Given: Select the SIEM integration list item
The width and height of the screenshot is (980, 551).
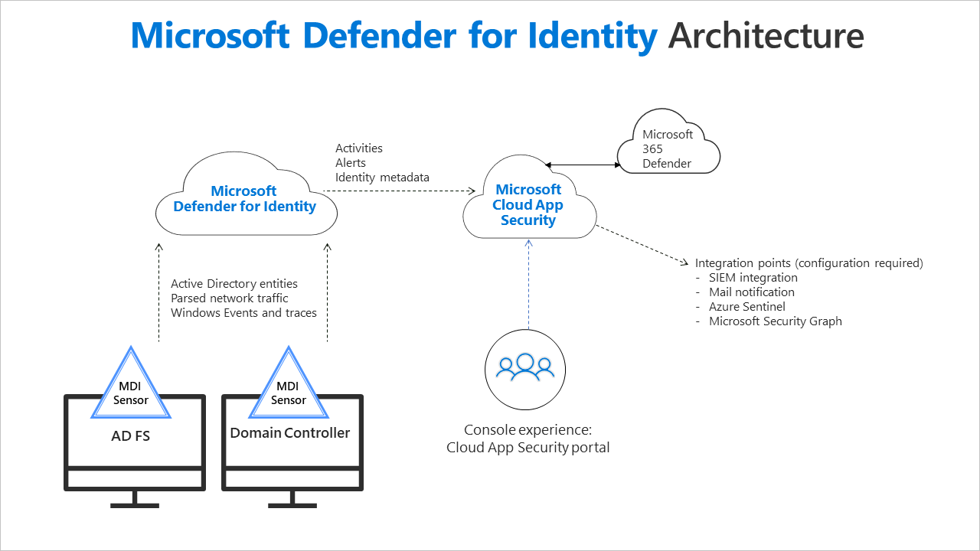Looking at the screenshot, I should pyautogui.click(x=754, y=277).
